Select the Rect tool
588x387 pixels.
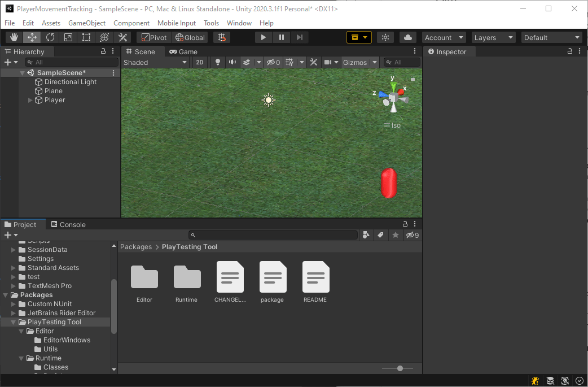[86, 37]
